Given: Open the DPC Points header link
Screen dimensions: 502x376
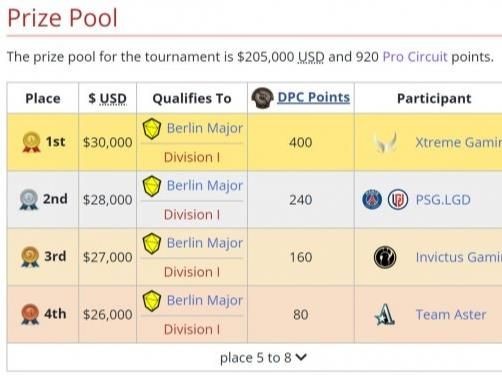Looking at the screenshot, I should [314, 97].
